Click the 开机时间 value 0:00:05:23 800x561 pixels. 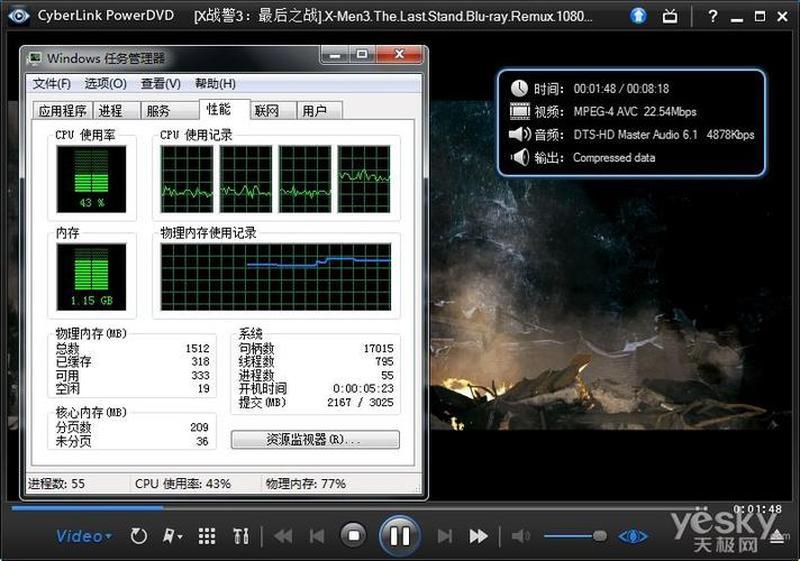click(x=363, y=389)
